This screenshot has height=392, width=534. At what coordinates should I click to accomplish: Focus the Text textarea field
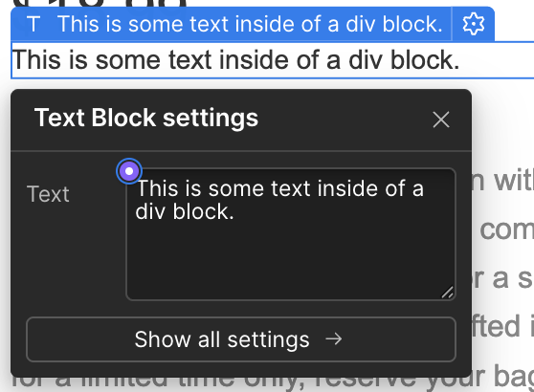click(291, 234)
